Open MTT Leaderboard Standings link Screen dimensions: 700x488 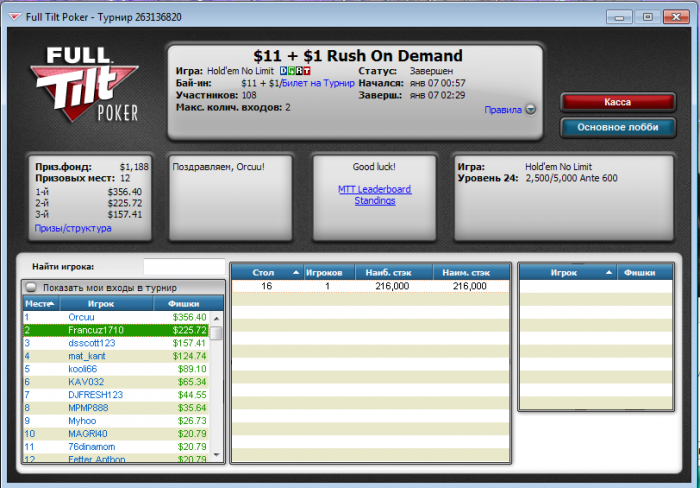375,195
